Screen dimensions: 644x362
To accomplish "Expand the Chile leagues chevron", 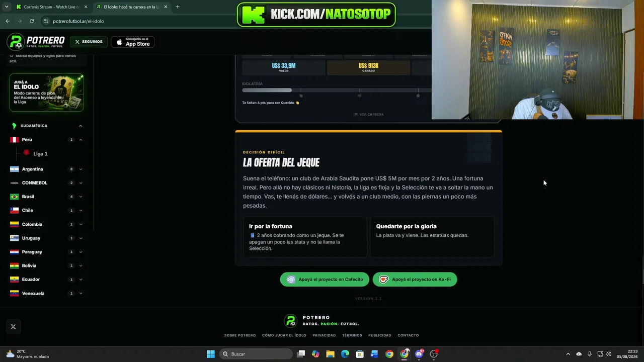I will 80,211.
